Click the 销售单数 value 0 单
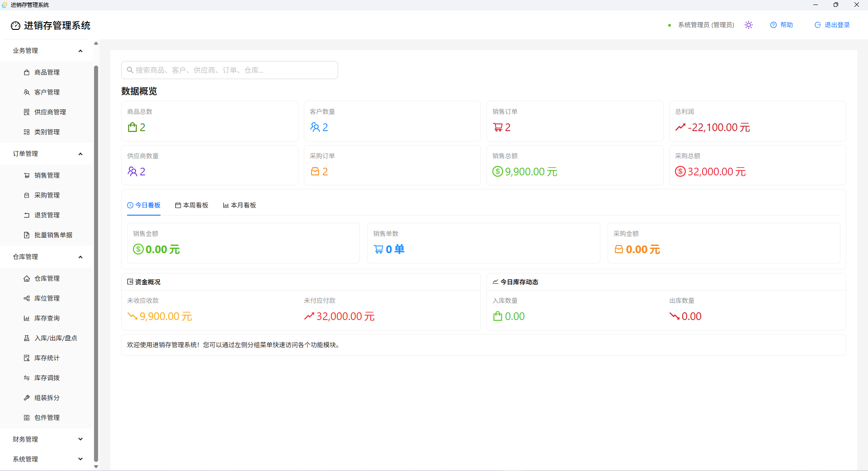868x471 pixels. (x=395, y=250)
